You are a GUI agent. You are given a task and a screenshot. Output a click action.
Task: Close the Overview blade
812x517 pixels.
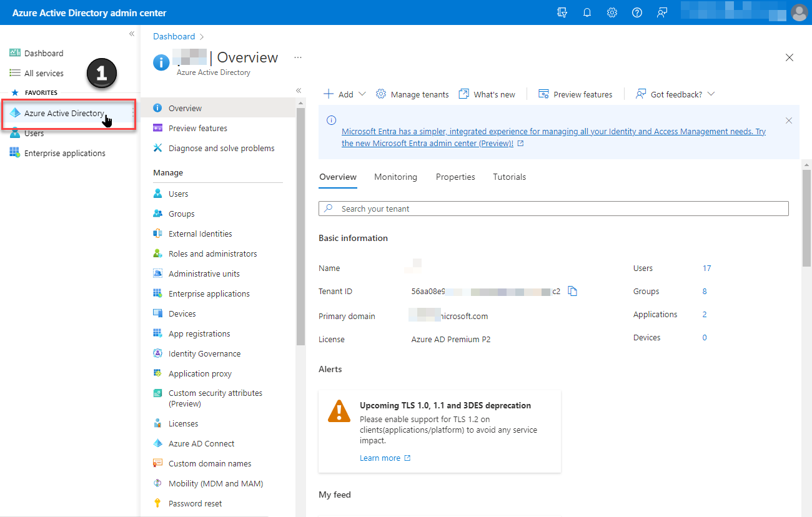[x=790, y=57]
